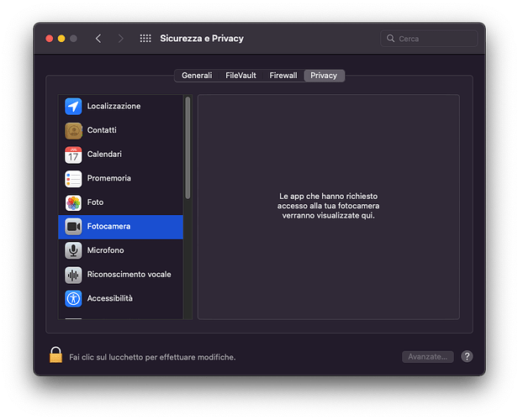Click the Foto flower icon
The height and width of the screenshot is (420, 518).
[x=73, y=202]
